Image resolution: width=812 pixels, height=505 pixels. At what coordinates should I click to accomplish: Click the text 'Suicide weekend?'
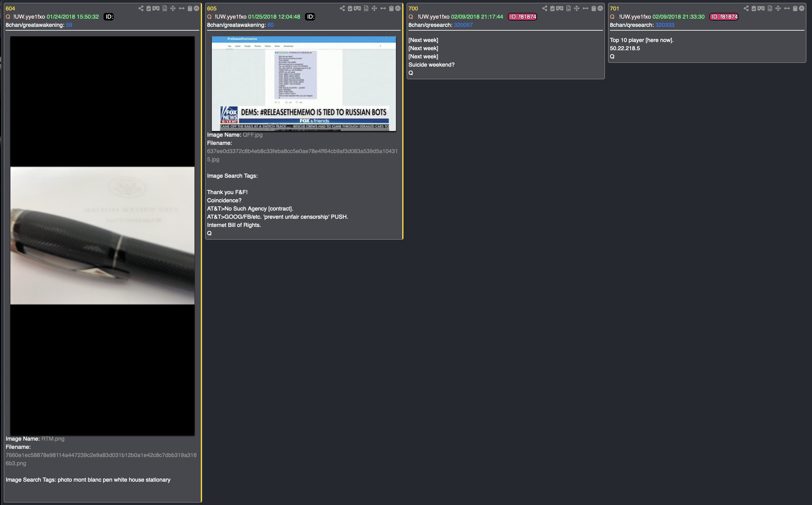[x=432, y=65]
